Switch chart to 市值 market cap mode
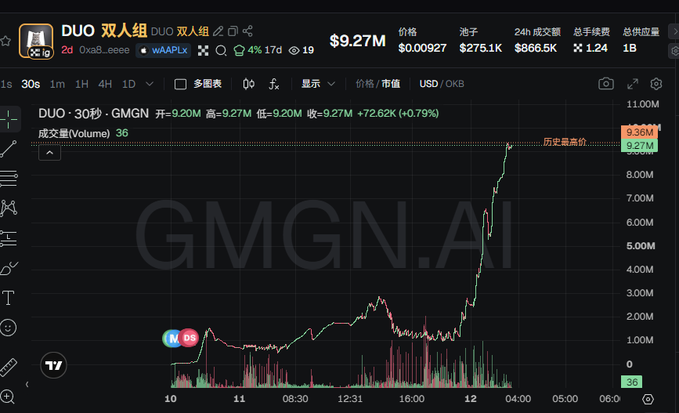Screen dimensions: 679x413 [391, 84]
